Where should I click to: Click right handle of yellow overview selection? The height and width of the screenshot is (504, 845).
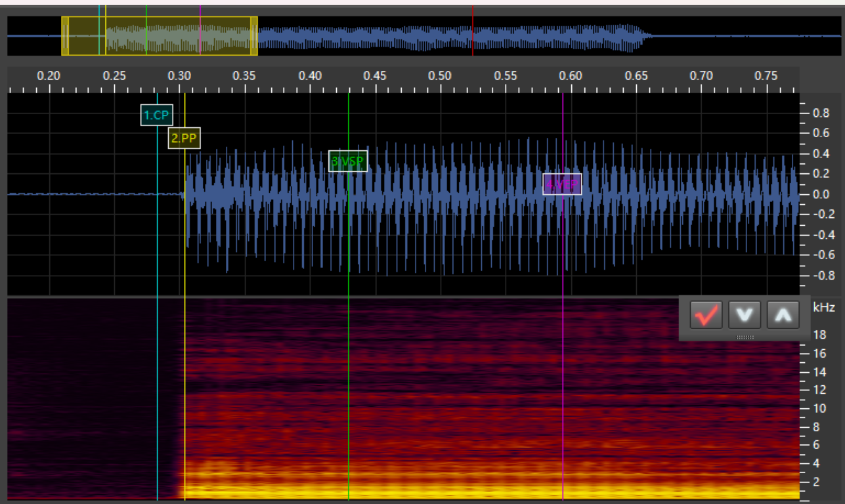[254, 36]
